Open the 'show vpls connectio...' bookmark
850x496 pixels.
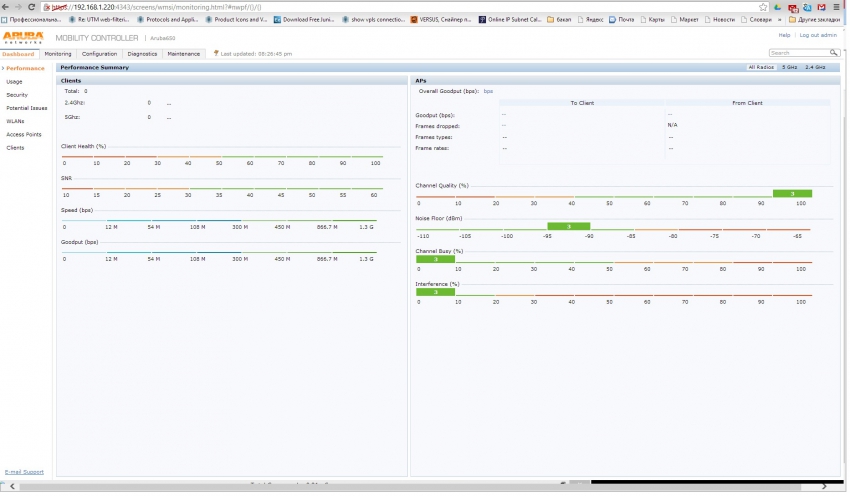point(374,20)
